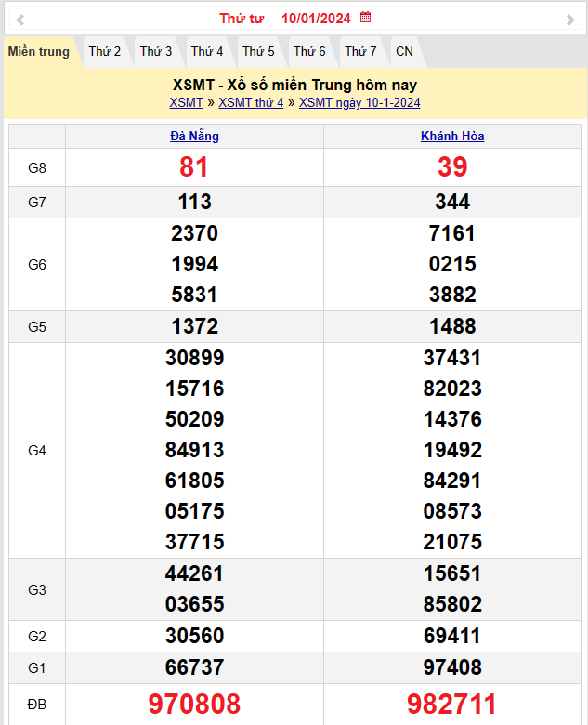Screen dimensions: 588x725
Task: Click the G5 number 1488
Action: (452, 326)
